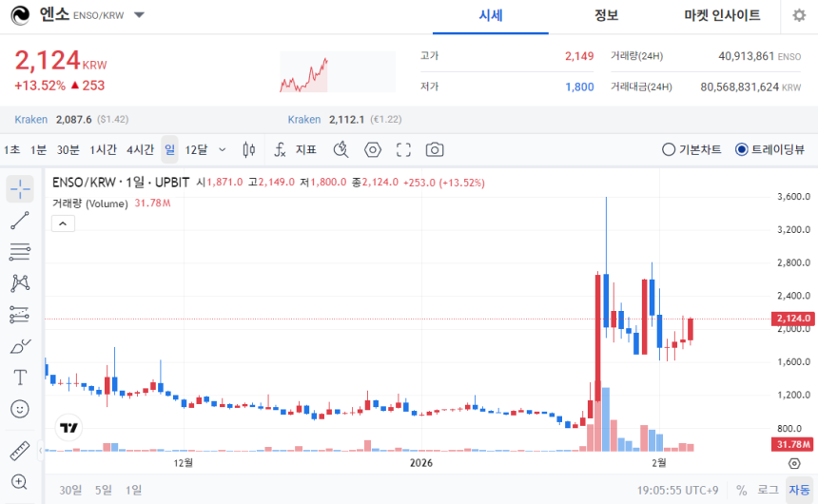Collapse the indicator legend with up chevron

pos(63,223)
